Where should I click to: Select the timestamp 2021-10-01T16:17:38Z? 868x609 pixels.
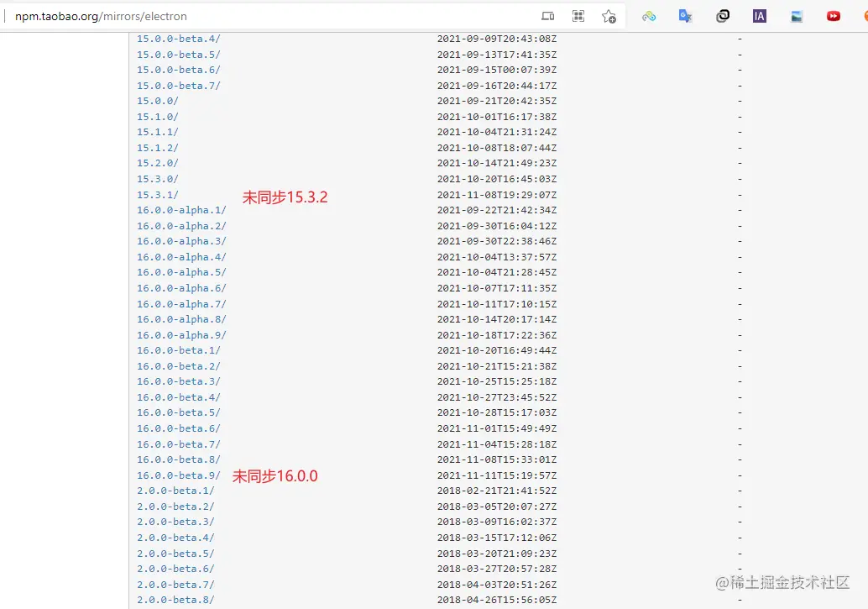coord(497,117)
